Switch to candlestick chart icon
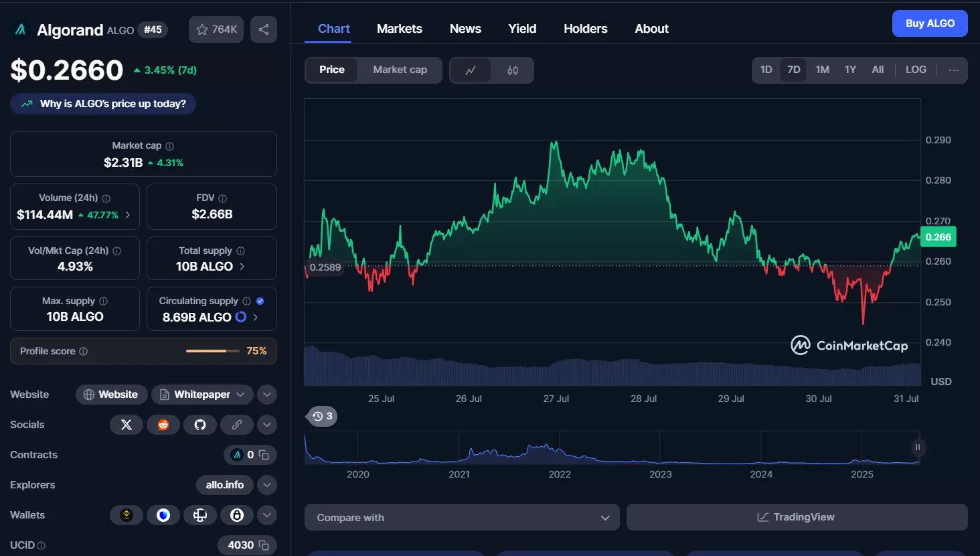 coord(513,70)
